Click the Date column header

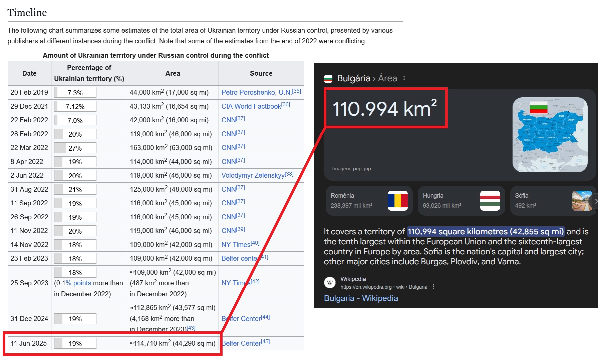(x=29, y=73)
